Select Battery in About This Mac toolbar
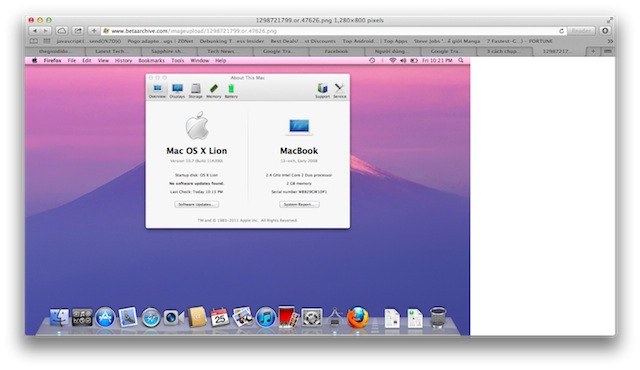Screen dimensions: 640x370 pos(231,91)
